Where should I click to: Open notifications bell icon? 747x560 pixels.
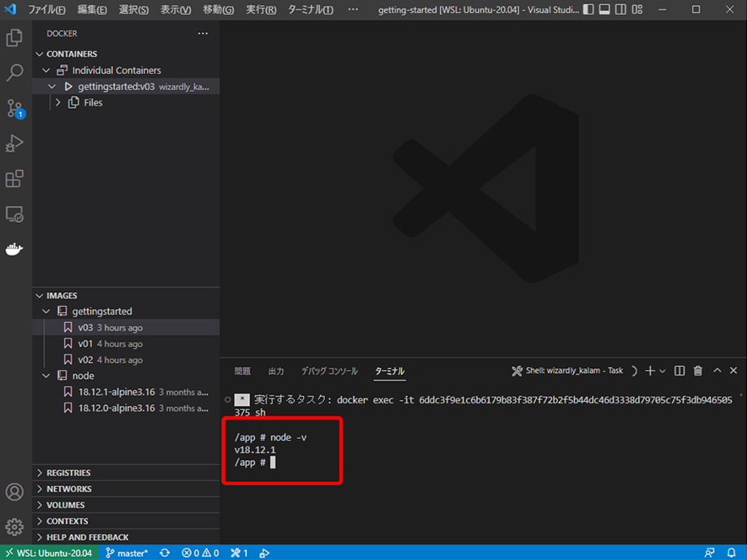[x=732, y=553]
